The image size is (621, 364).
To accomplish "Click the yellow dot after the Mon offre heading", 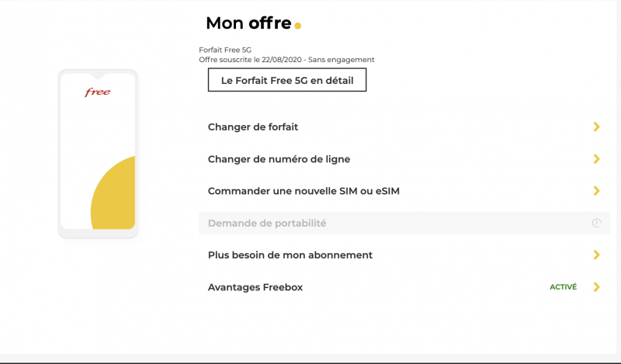I will click(x=297, y=26).
